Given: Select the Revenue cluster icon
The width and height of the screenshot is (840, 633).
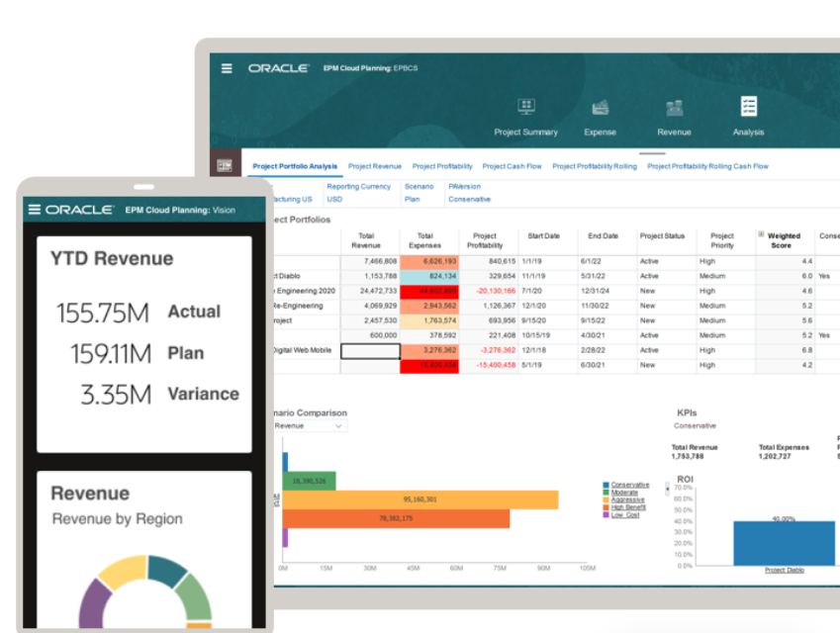Looking at the screenshot, I should 674,108.
